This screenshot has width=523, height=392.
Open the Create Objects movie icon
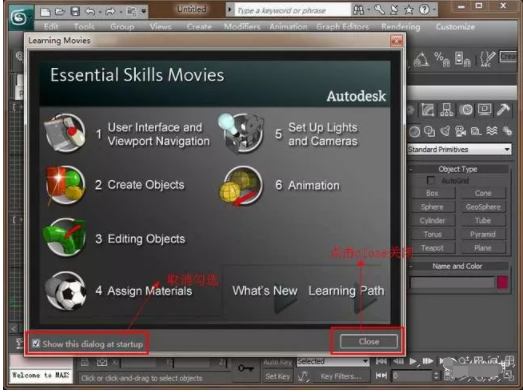[65, 184]
